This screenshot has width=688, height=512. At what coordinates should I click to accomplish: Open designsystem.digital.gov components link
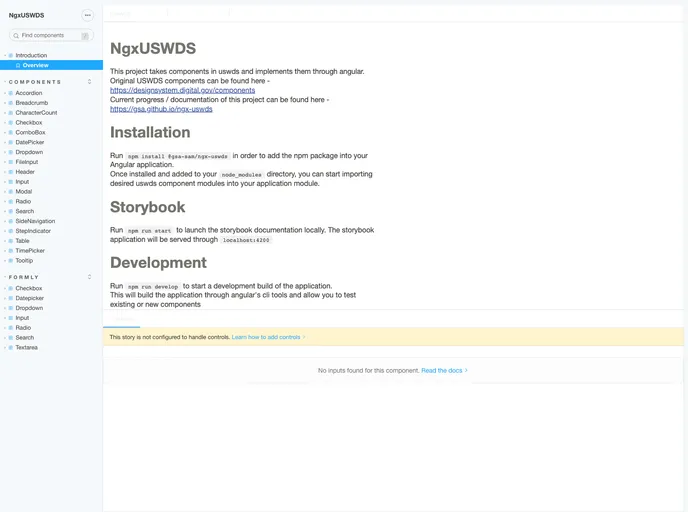pyautogui.click(x=183, y=90)
